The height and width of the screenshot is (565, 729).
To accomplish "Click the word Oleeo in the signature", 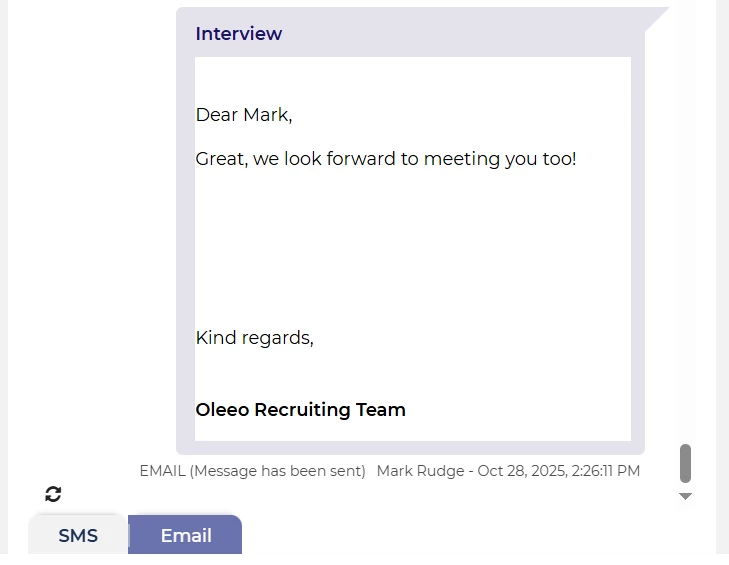I will 222,410.
